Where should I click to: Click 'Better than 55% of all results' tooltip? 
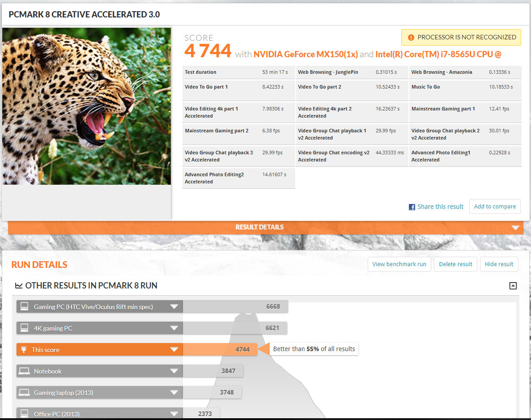(314, 349)
